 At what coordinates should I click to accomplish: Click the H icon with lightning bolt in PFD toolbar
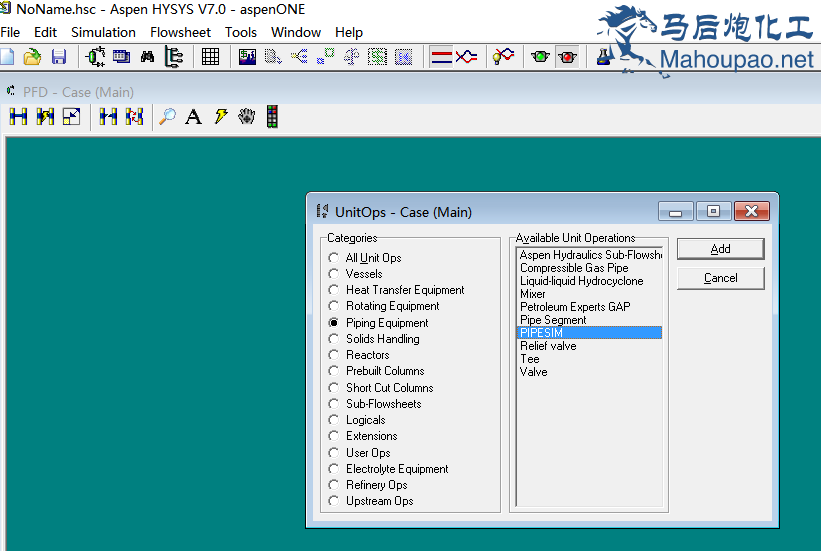(x=45, y=116)
